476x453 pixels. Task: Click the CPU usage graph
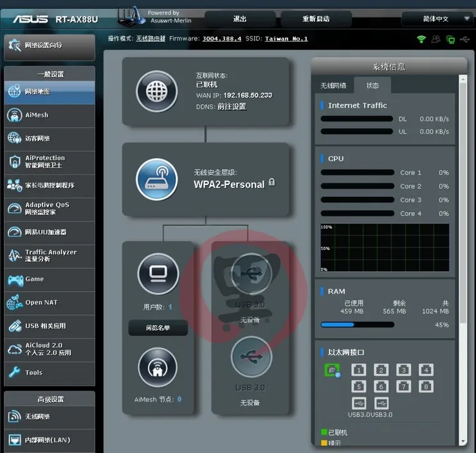385,247
